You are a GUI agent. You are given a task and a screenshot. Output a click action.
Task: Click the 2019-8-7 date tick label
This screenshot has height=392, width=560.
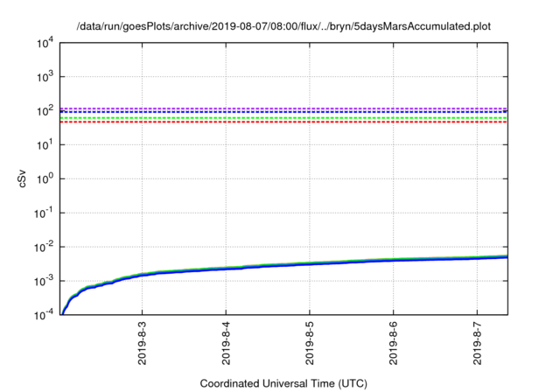point(478,343)
